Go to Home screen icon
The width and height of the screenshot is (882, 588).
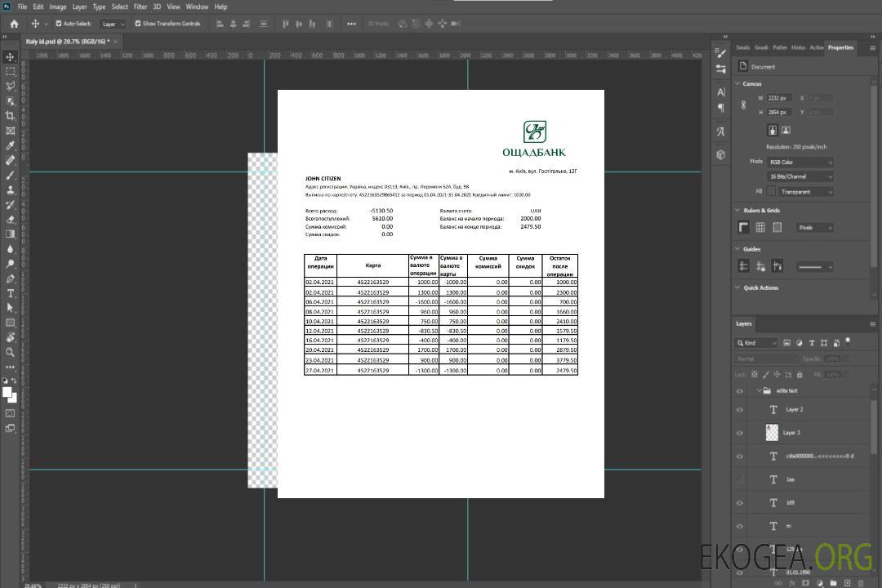(14, 24)
